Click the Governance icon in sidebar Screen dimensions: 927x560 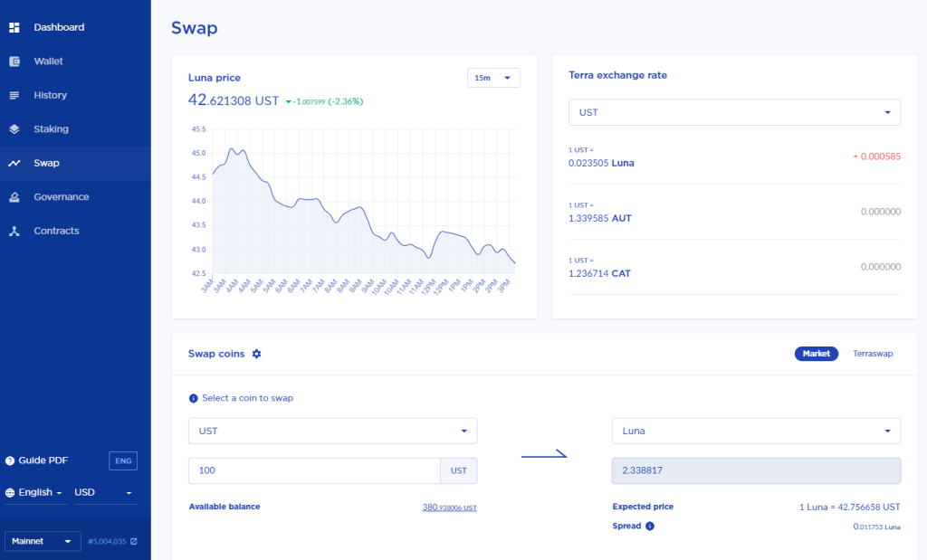(14, 197)
